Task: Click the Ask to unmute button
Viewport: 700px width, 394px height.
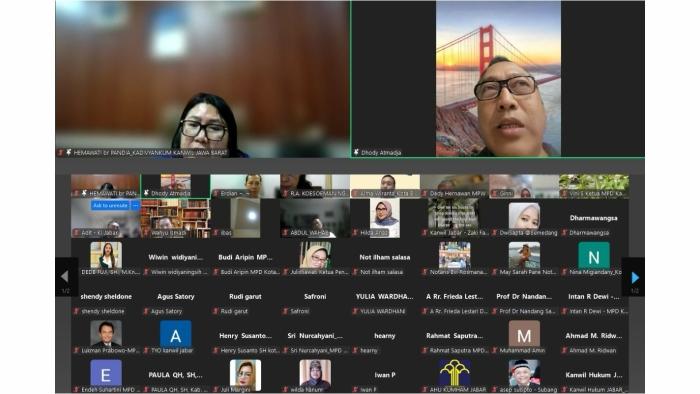Action: point(110,205)
